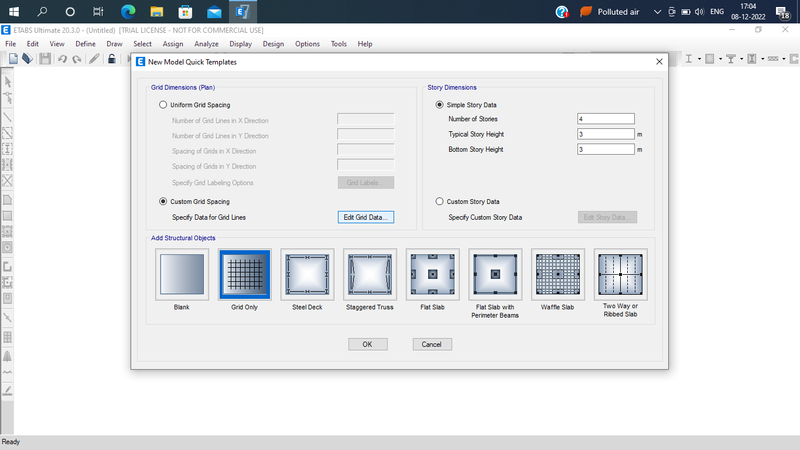Open the File menu

click(x=10, y=44)
